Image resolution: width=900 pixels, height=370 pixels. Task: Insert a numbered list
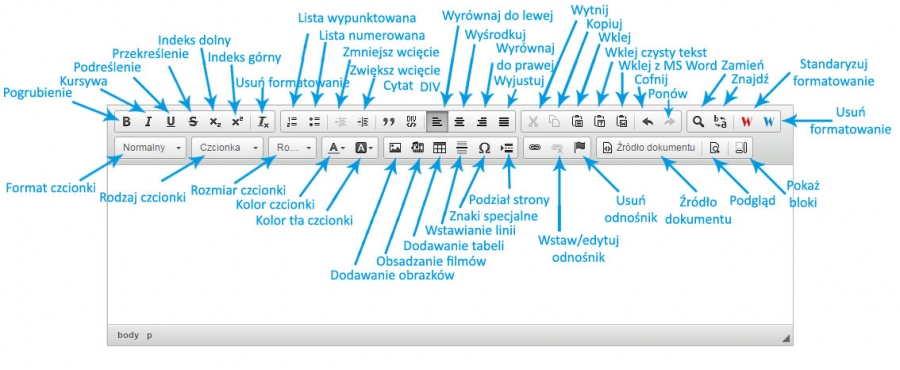point(293,122)
